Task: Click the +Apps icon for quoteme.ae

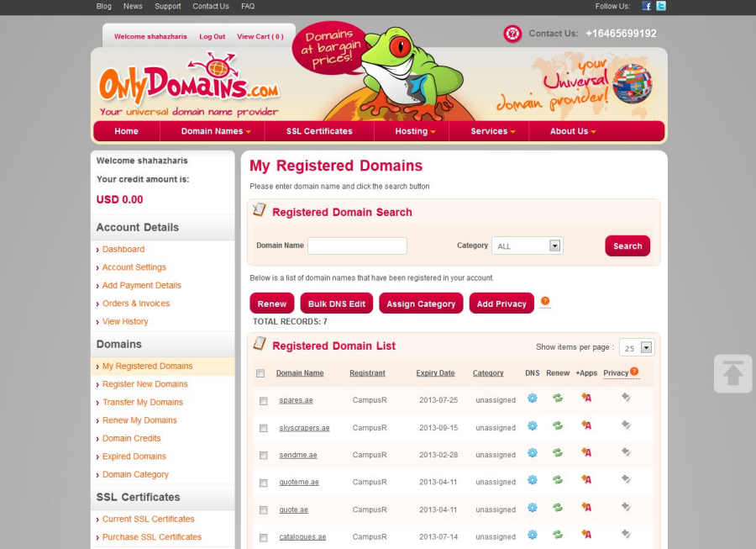Action: (x=586, y=479)
